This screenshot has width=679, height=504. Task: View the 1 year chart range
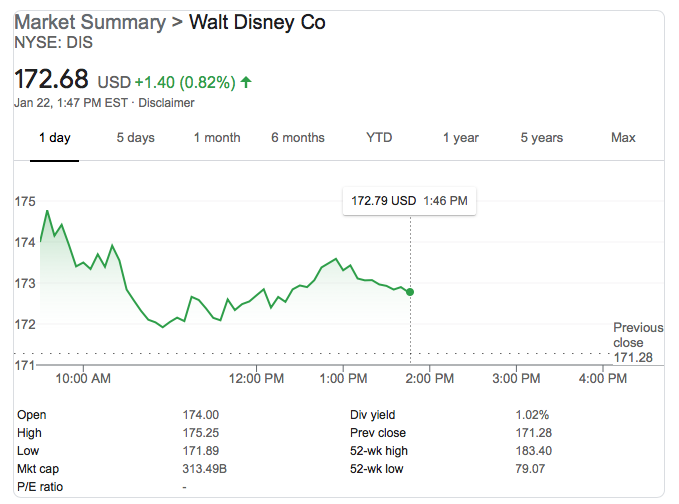point(461,138)
